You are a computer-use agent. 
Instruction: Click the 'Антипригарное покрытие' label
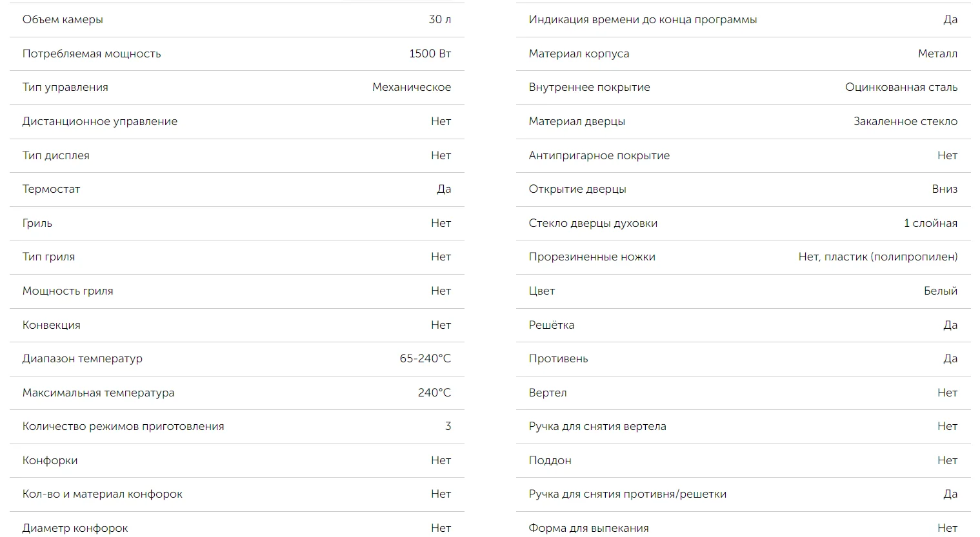pos(599,155)
